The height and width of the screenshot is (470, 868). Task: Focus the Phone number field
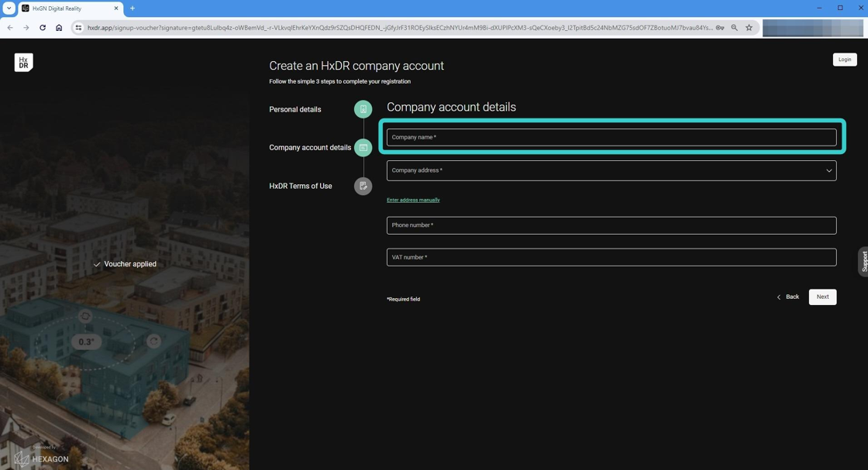tap(611, 225)
